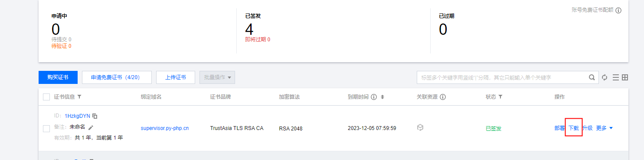
Task: Switch to list view layout
Action: (x=615, y=77)
